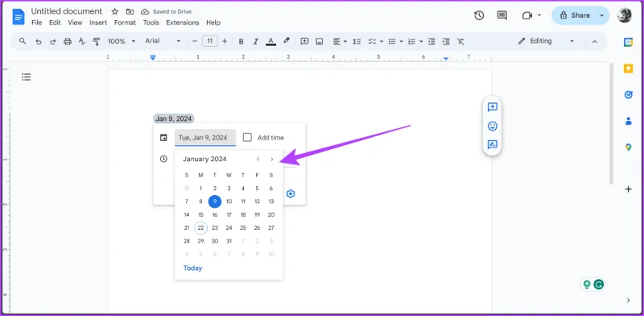Open the File menu
644x316 pixels.
pyautogui.click(x=36, y=23)
